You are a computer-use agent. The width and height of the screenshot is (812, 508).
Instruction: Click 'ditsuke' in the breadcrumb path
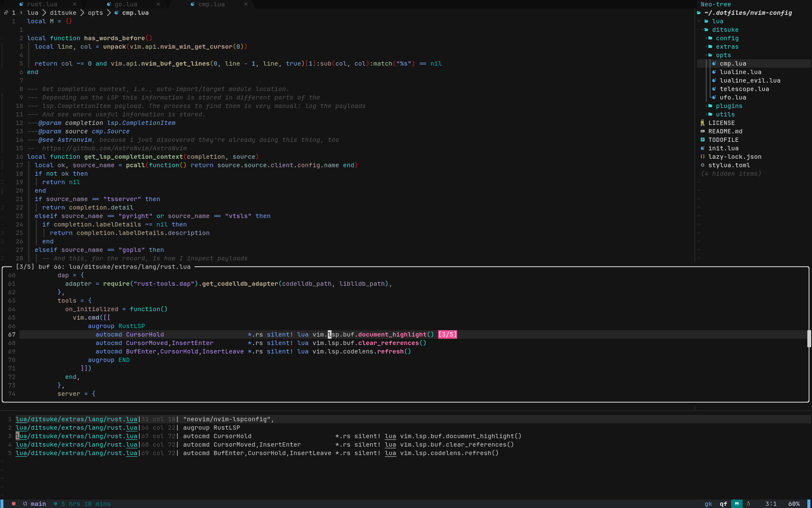(63, 13)
